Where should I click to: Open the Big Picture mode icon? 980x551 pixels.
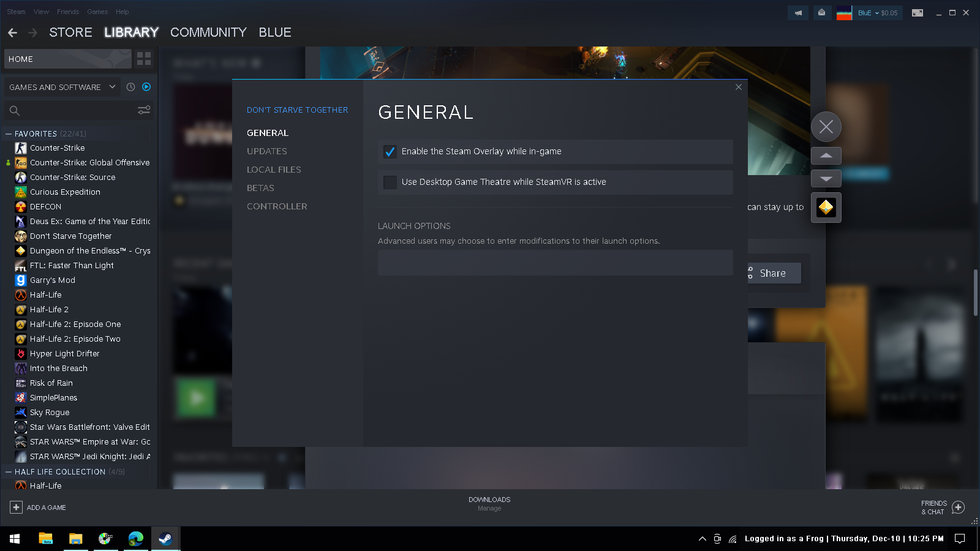[918, 13]
